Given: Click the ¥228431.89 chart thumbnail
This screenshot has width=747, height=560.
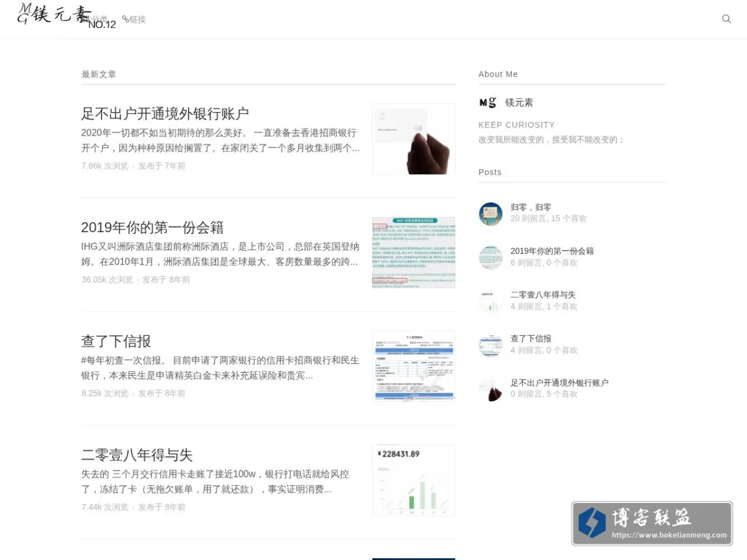Looking at the screenshot, I should (x=414, y=480).
